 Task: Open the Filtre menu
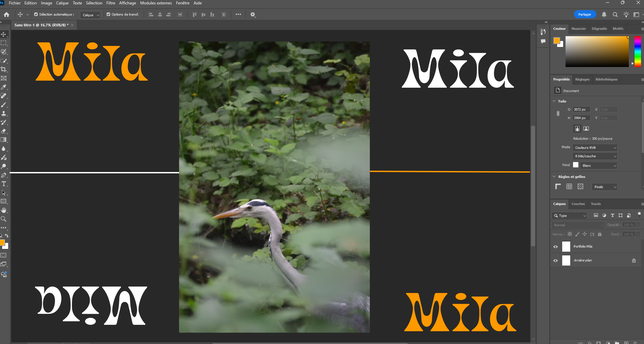[x=111, y=3]
